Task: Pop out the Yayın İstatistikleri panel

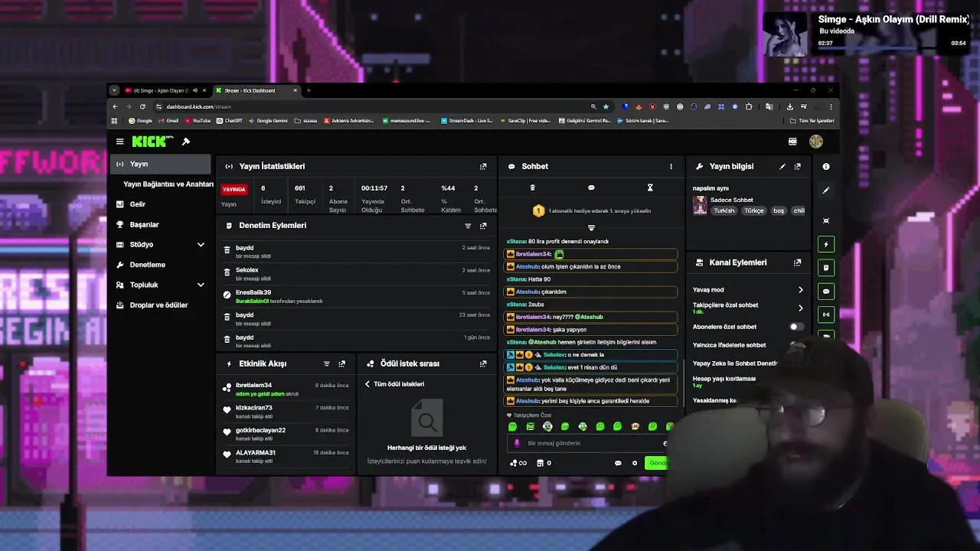Action: click(483, 166)
